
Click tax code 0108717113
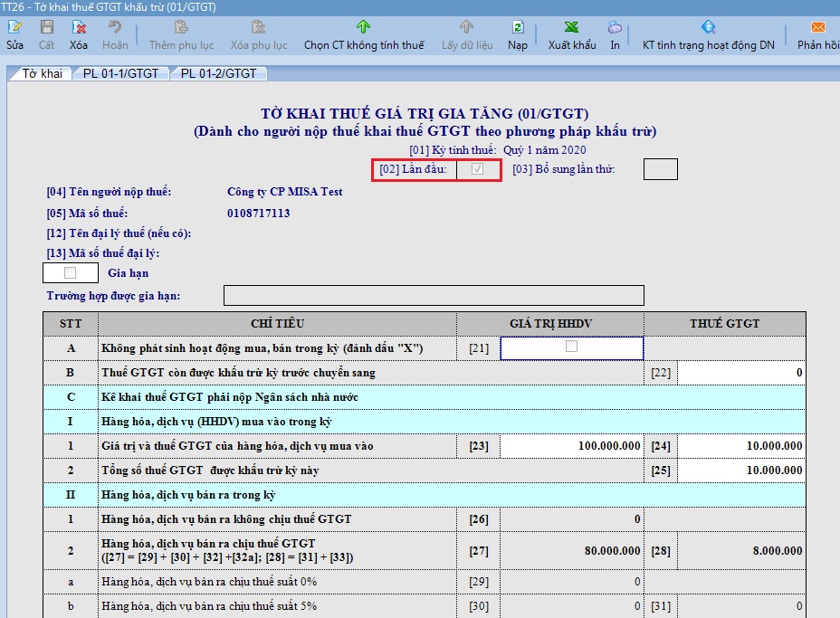(258, 214)
